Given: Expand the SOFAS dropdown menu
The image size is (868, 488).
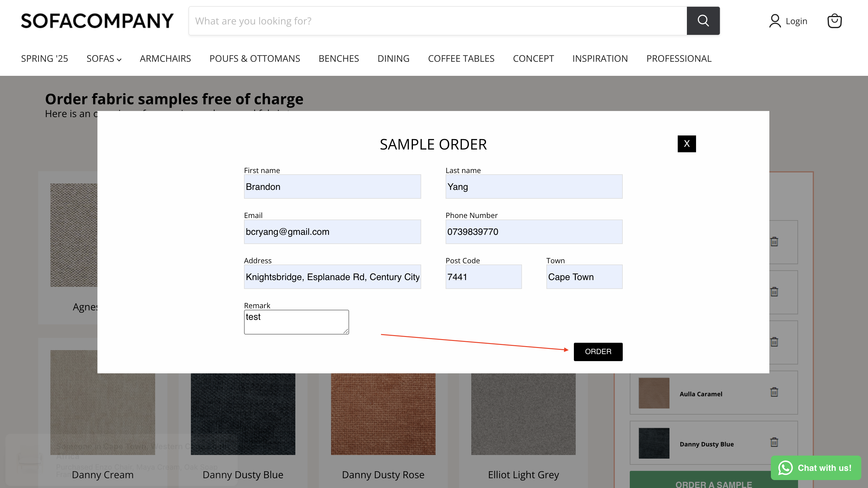Looking at the screenshot, I should point(104,59).
